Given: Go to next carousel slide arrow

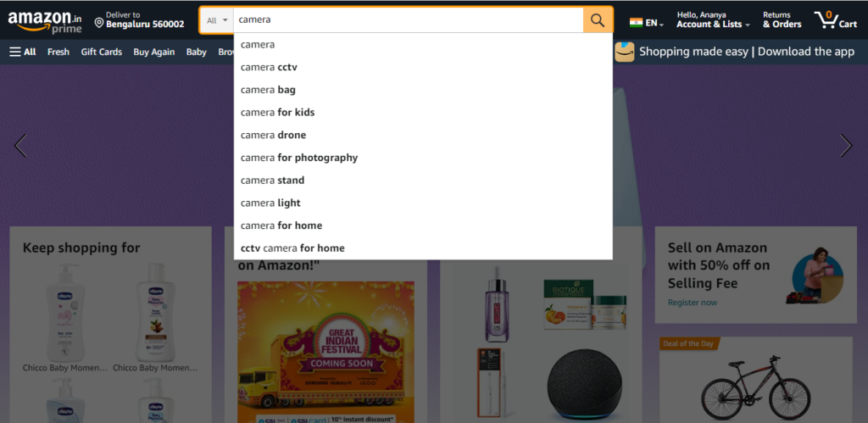Looking at the screenshot, I should (846, 146).
